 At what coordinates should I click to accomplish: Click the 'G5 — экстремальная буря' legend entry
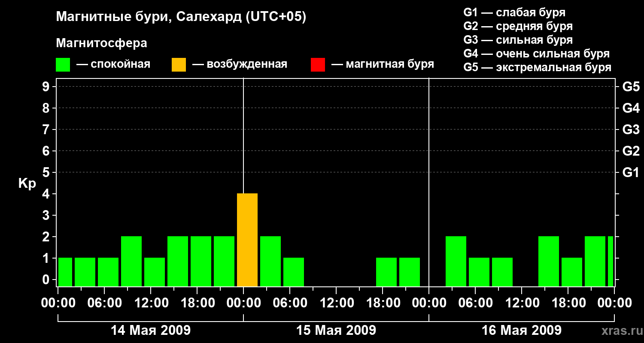(x=537, y=67)
